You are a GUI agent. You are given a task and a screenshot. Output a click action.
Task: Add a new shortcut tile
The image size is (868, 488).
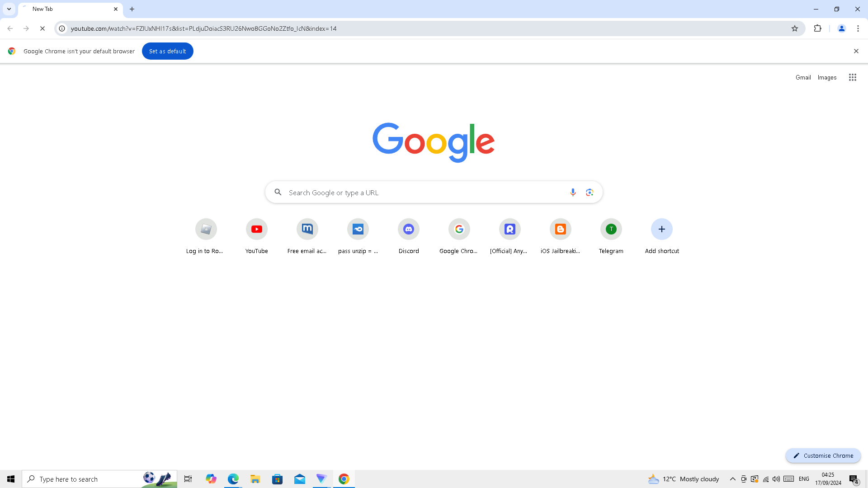(662, 236)
